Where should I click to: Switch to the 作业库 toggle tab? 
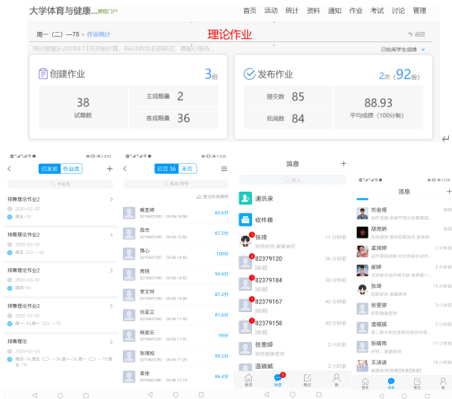click(x=71, y=169)
